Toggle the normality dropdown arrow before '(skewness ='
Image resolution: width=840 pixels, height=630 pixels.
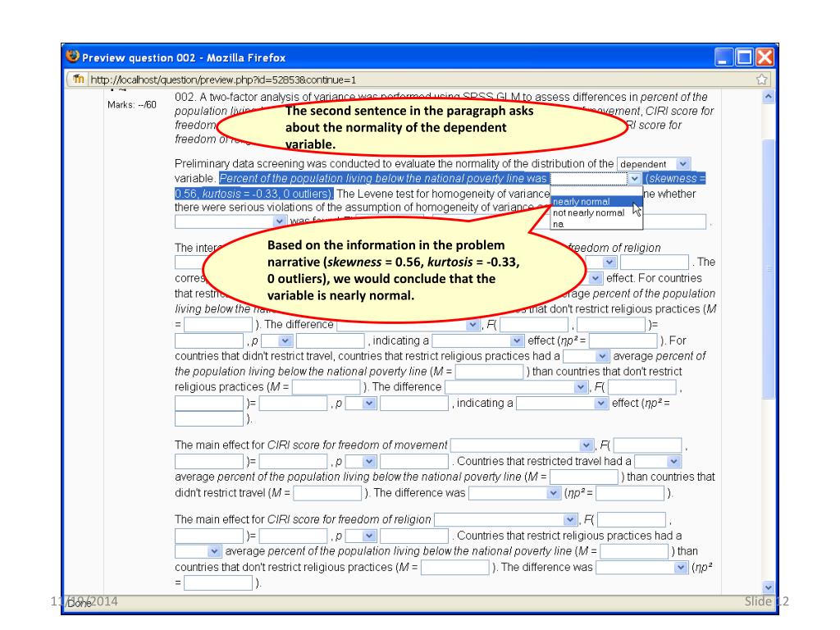(x=634, y=178)
